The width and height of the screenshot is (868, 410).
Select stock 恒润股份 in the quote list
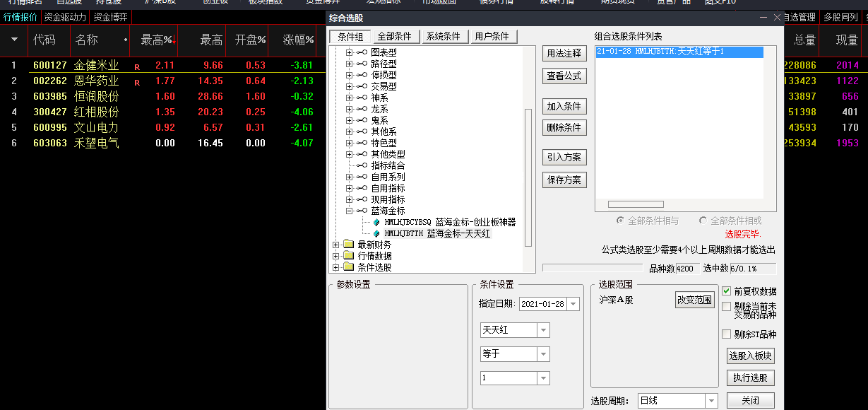click(x=97, y=96)
